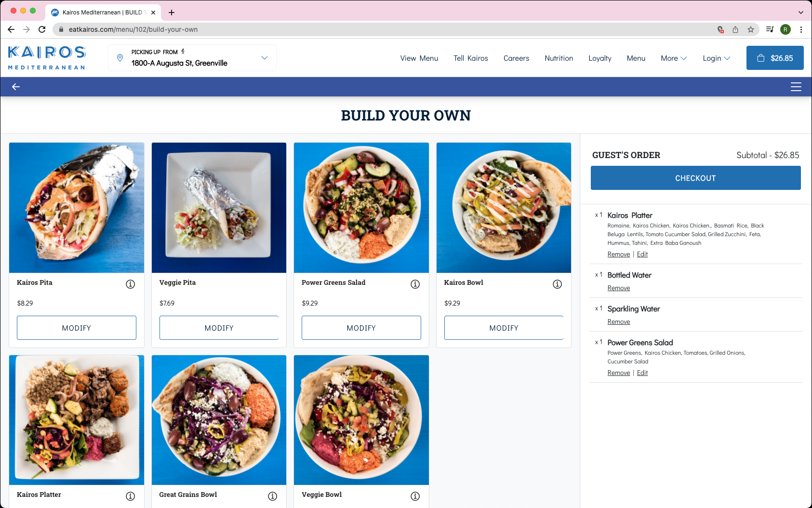The image size is (812, 508).
Task: Click the back arrow in blue bar
Action: (16, 87)
